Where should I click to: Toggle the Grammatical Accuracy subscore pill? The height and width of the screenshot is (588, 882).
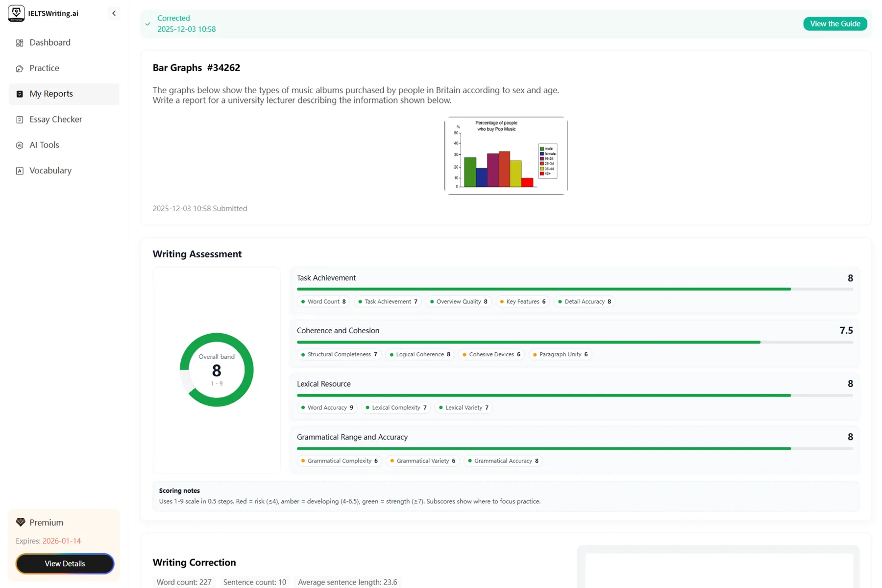503,461
